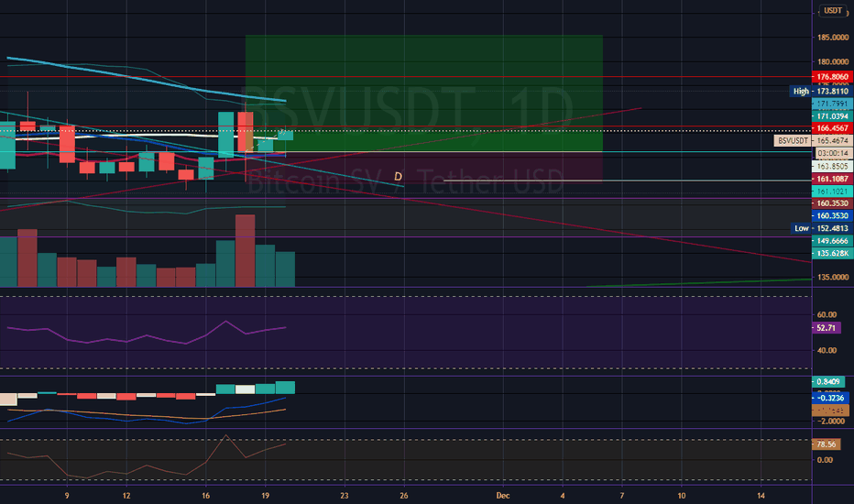Select the 0.00 oscillator axis label
This screenshot has width=854, height=504.
tap(825, 460)
